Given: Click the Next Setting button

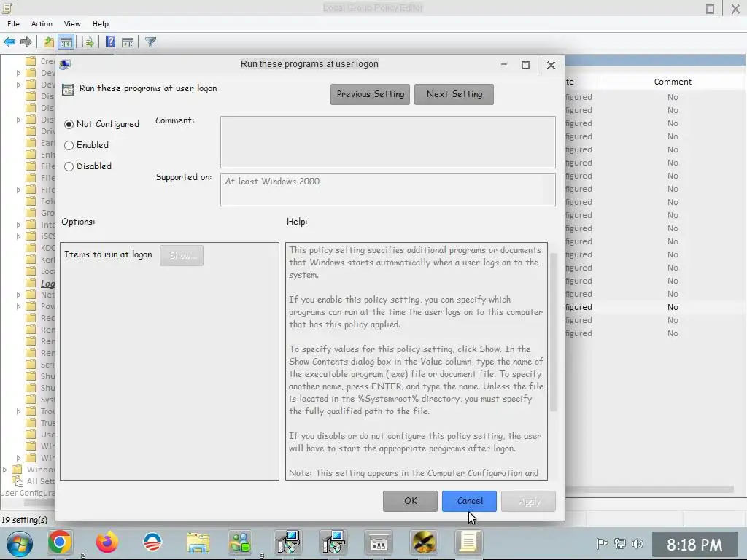Looking at the screenshot, I should click(454, 94).
